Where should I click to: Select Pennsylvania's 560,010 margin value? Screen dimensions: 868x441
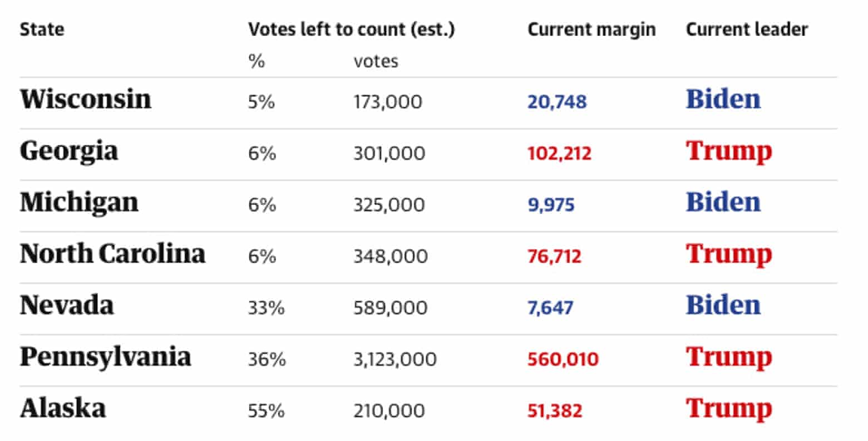(x=563, y=359)
